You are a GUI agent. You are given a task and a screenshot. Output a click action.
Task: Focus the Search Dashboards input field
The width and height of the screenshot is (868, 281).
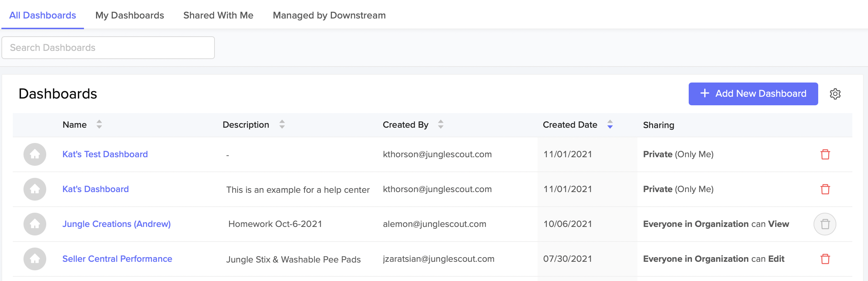108,48
